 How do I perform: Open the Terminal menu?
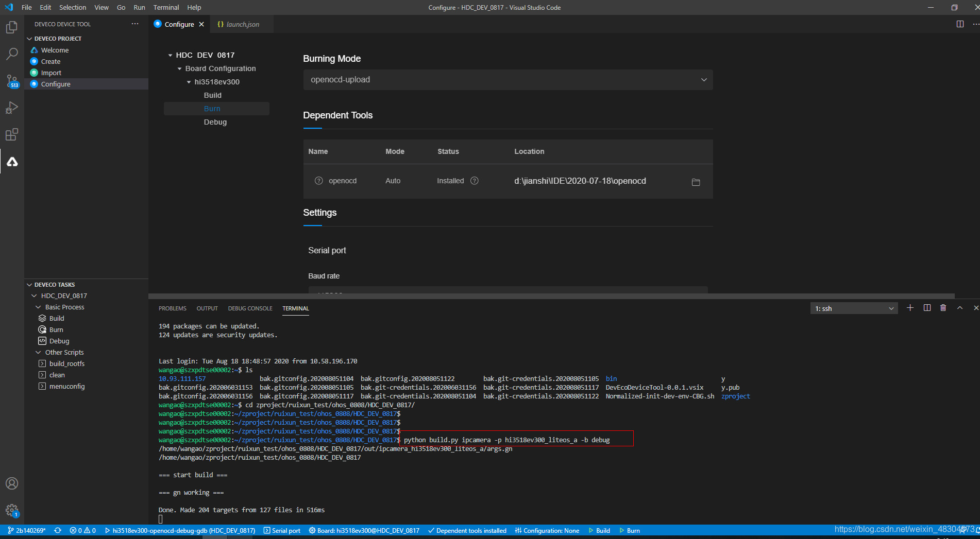pyautogui.click(x=166, y=7)
